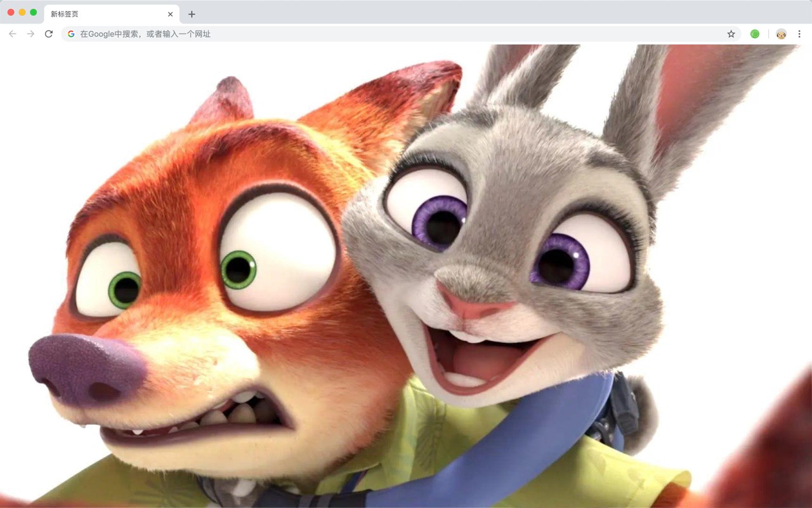The height and width of the screenshot is (508, 812).
Task: Click the Google icon in address bar
Action: [71, 34]
